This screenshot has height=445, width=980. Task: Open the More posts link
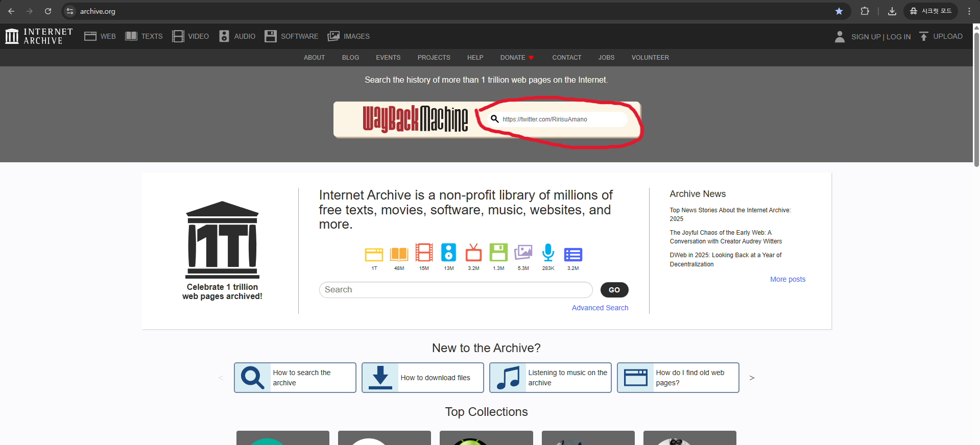click(787, 279)
